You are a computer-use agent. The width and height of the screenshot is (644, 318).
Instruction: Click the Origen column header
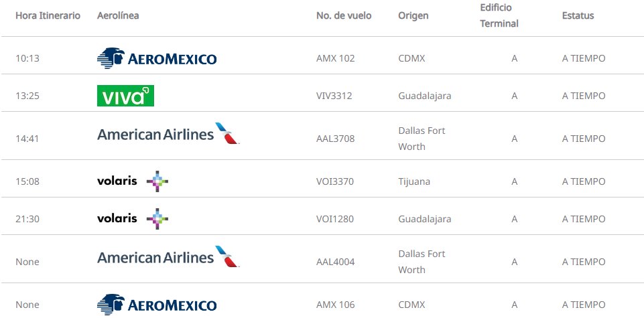(413, 15)
